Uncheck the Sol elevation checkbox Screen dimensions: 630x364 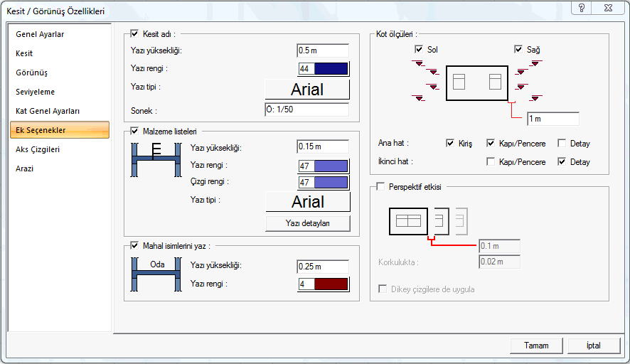pyautogui.click(x=419, y=49)
